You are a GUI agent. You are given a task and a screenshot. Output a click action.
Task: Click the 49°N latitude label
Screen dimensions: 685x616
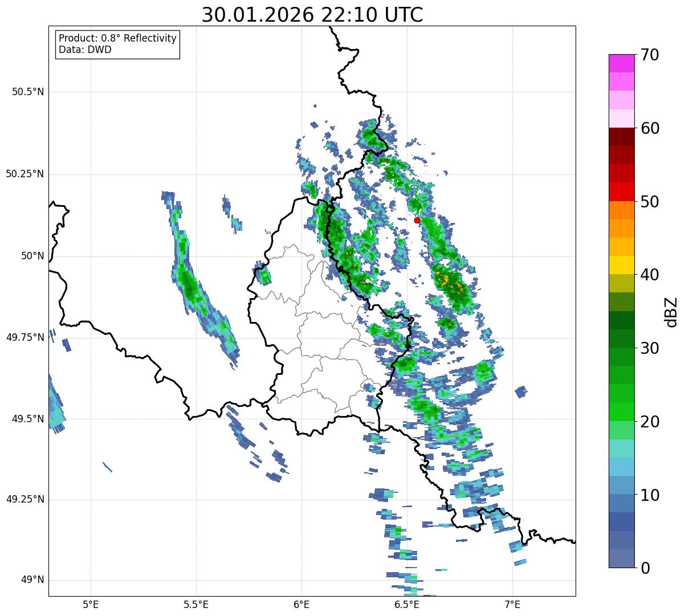tap(32, 580)
